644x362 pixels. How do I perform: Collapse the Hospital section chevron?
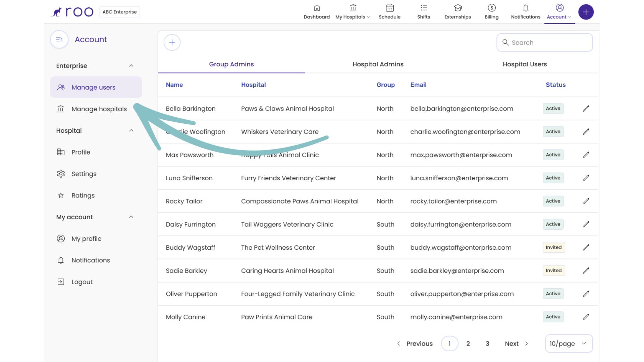[x=131, y=130]
